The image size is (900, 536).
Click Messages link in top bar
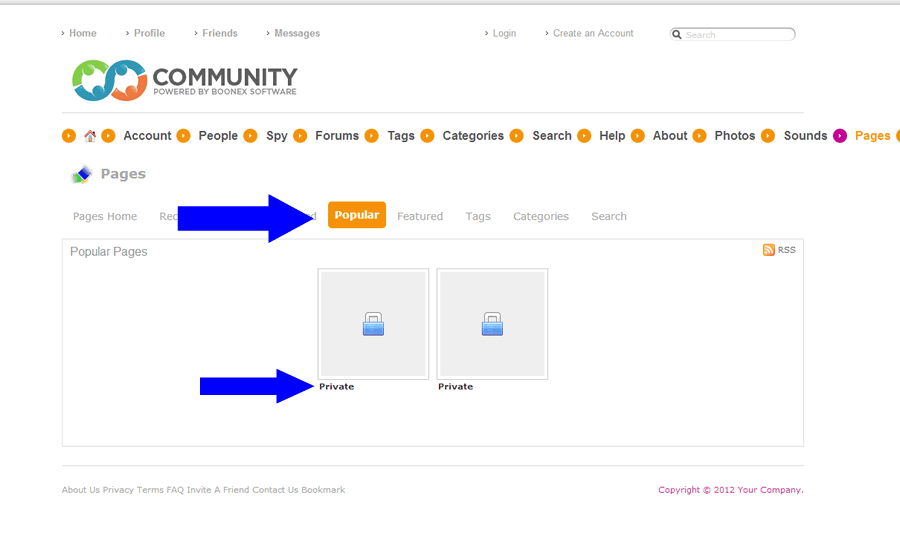point(297,33)
